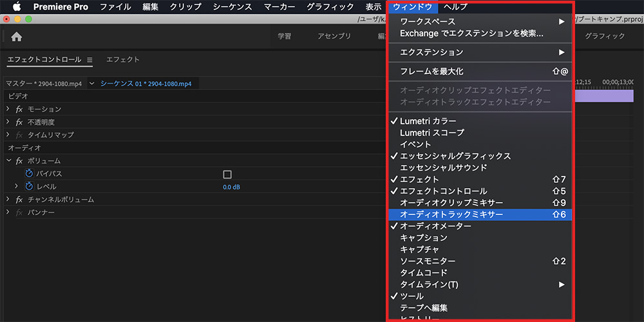The width and height of the screenshot is (644, 322).
Task: Choose フレームを最大化 from menu
Action: (x=479, y=71)
